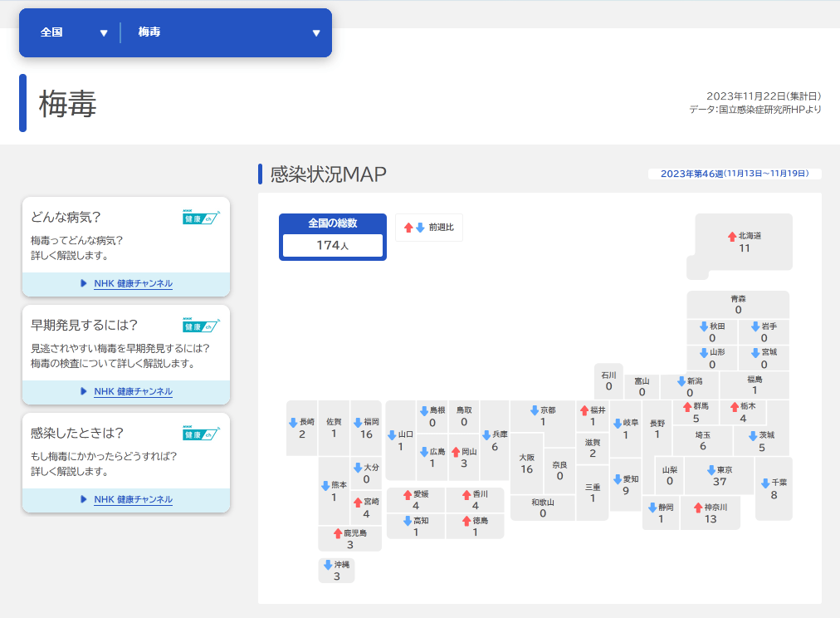Click the blue down arrow beside 沖縄

coord(328,565)
